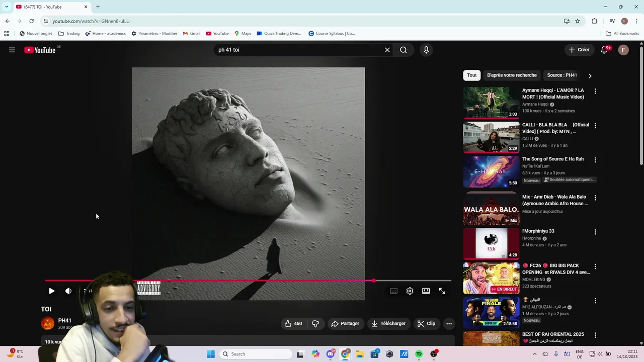This screenshot has width=644, height=362.
Task: Select the Tout filter chip
Action: tap(472, 75)
